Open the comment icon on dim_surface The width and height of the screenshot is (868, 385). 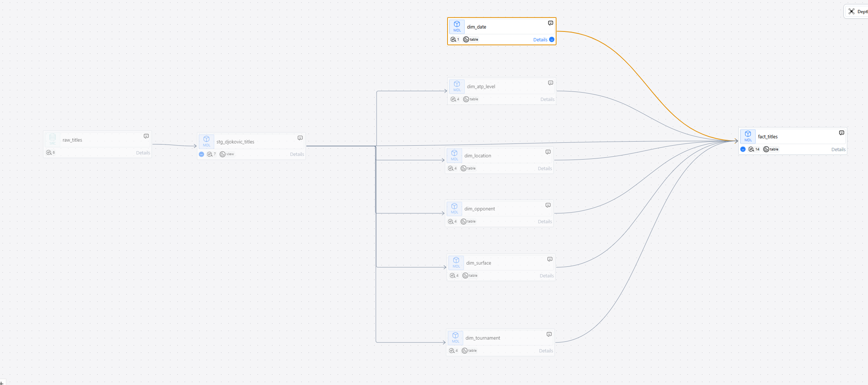550,259
